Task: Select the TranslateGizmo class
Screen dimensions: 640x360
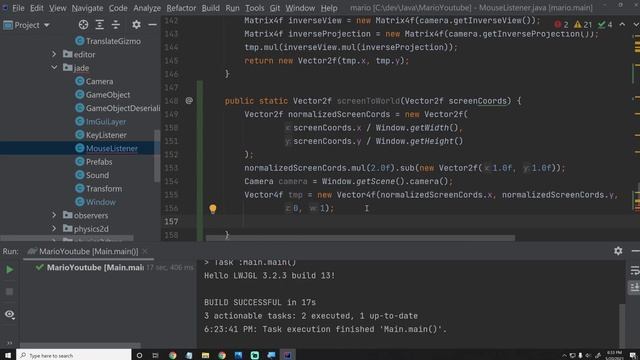Action: click(x=113, y=41)
